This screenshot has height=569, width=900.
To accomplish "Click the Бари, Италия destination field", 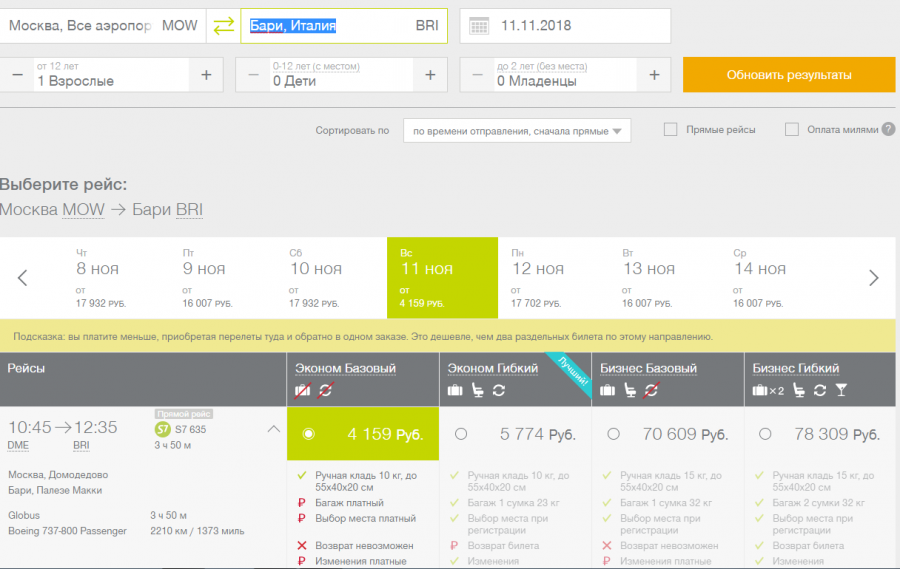I will pos(344,26).
